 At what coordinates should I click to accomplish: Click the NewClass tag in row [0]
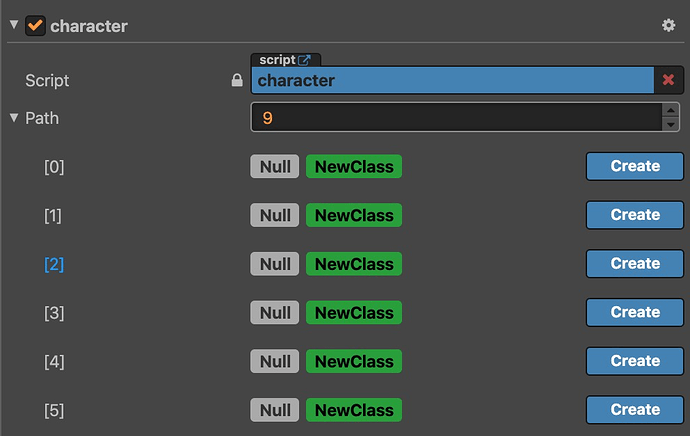[354, 166]
